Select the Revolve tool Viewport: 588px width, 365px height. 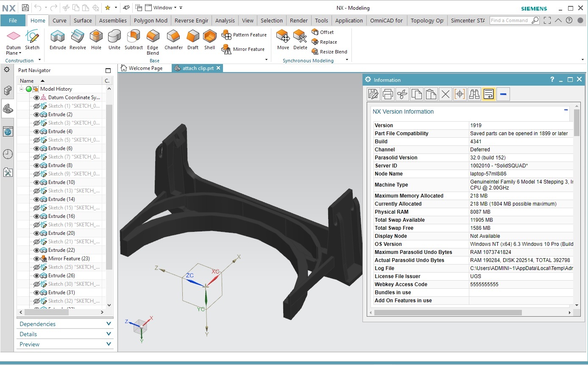[x=78, y=40]
